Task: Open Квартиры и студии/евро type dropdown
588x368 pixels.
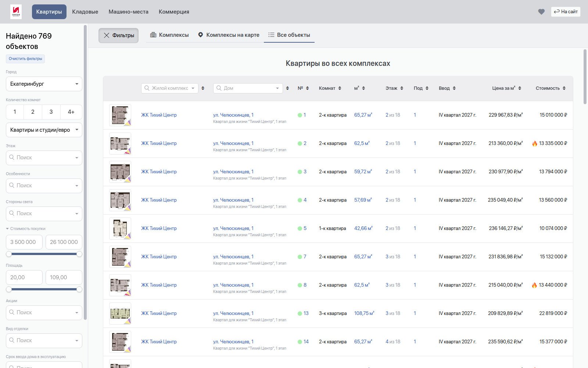Action: pos(44,130)
